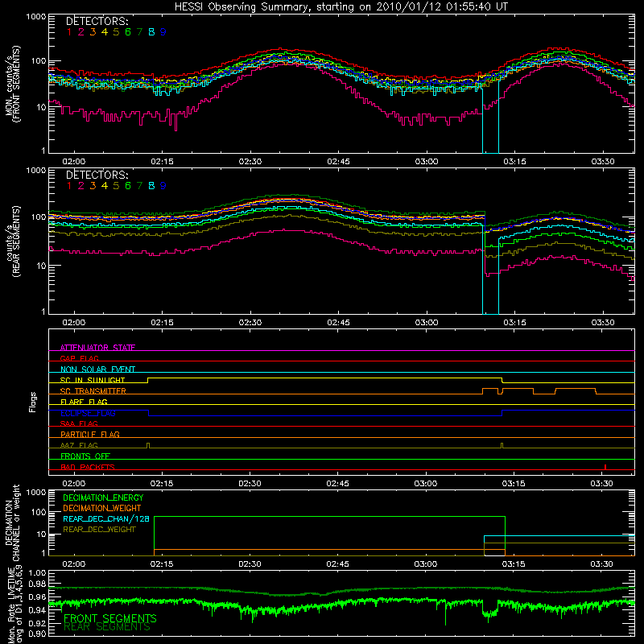This screenshot has height=644, width=644.
Task: Click the DETECTORS: legend heading in rear segments plot
Action: pyautogui.click(x=97, y=175)
